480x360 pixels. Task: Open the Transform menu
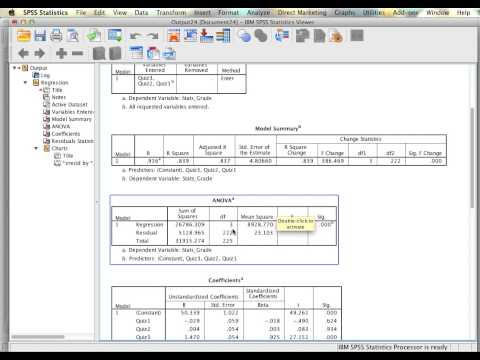coord(171,13)
